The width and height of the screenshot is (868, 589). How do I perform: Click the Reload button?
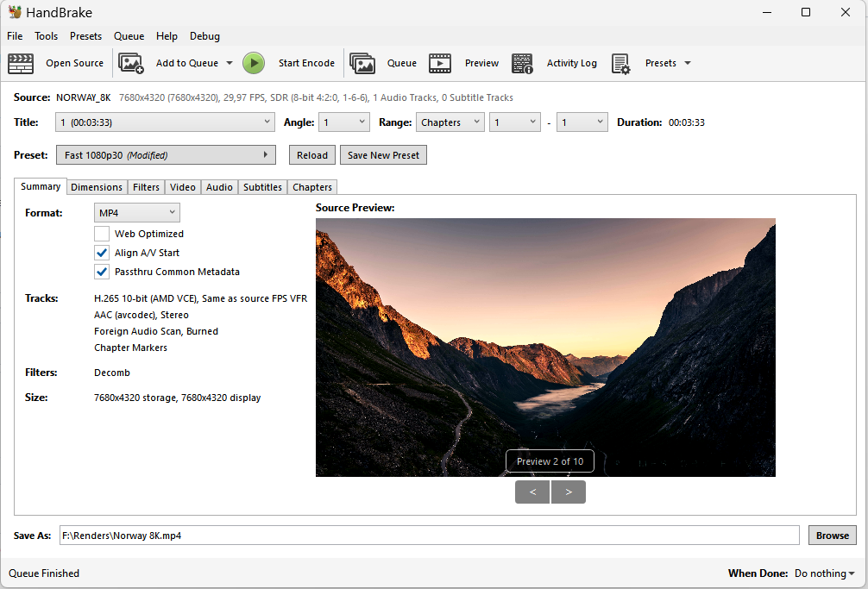click(311, 154)
